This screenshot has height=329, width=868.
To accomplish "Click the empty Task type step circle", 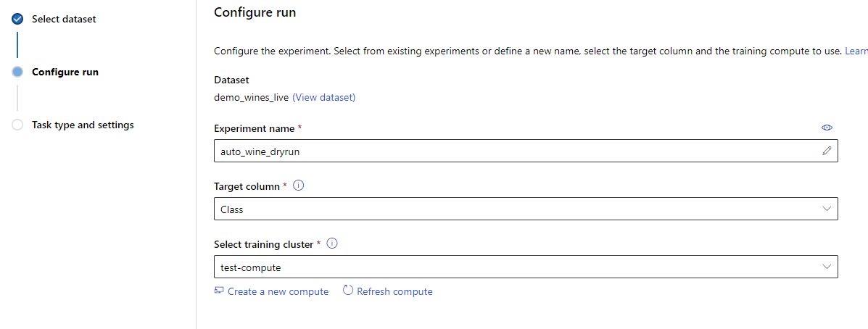I will [x=18, y=125].
